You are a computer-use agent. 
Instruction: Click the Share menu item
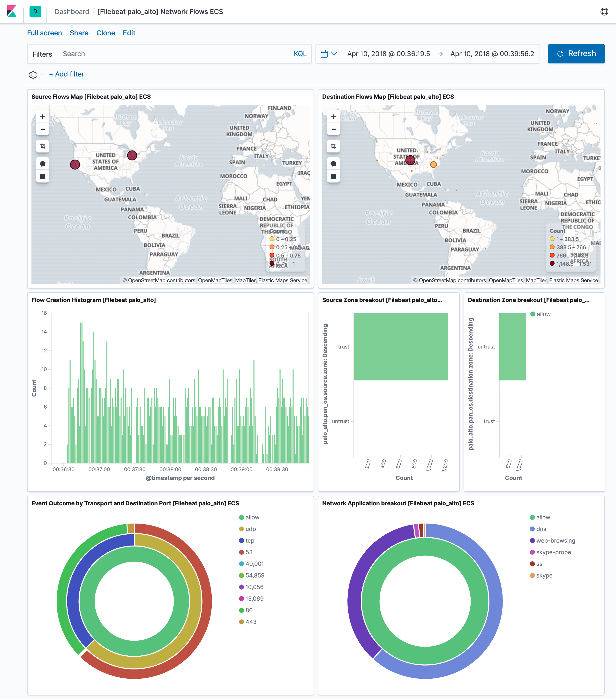(x=78, y=33)
